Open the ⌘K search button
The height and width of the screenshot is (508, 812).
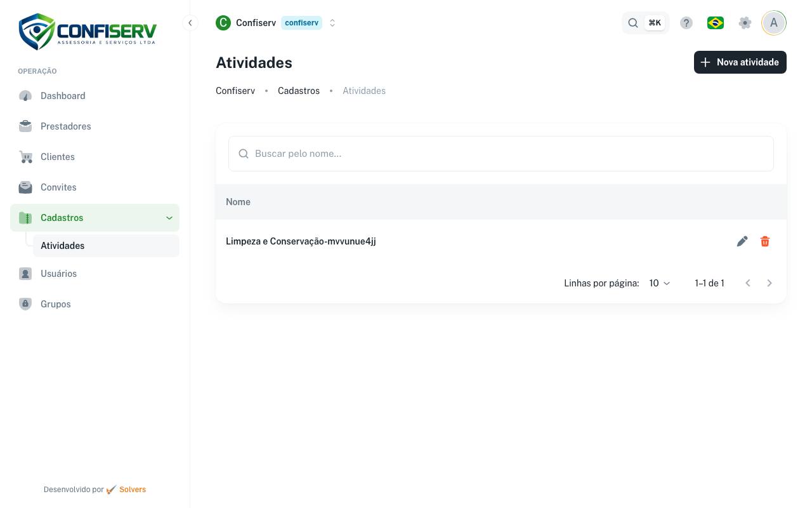click(x=646, y=23)
